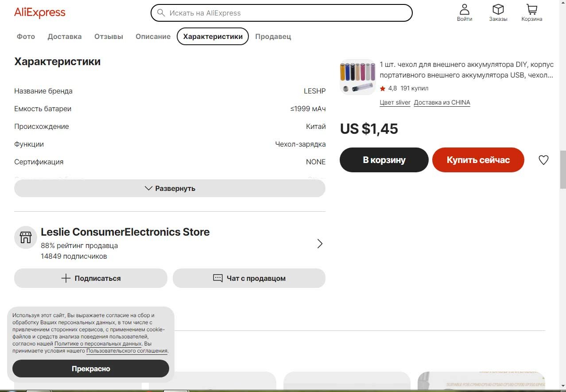Open the orders box icon
566x392 pixels.
tap(498, 9)
